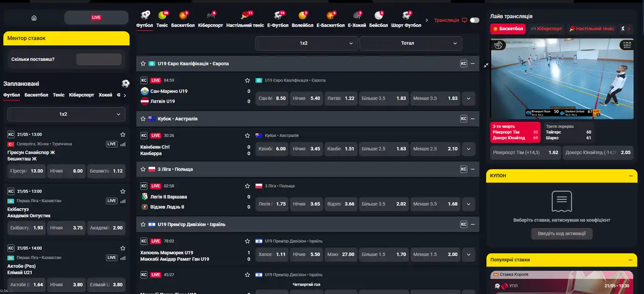Screen dimensions: 644x294
Task: Favorite the Квінбеян Сіті match star
Action: [247, 136]
